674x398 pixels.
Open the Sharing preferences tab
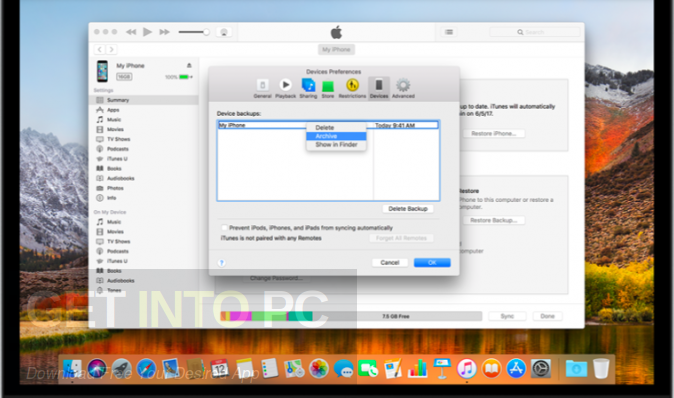(308, 89)
